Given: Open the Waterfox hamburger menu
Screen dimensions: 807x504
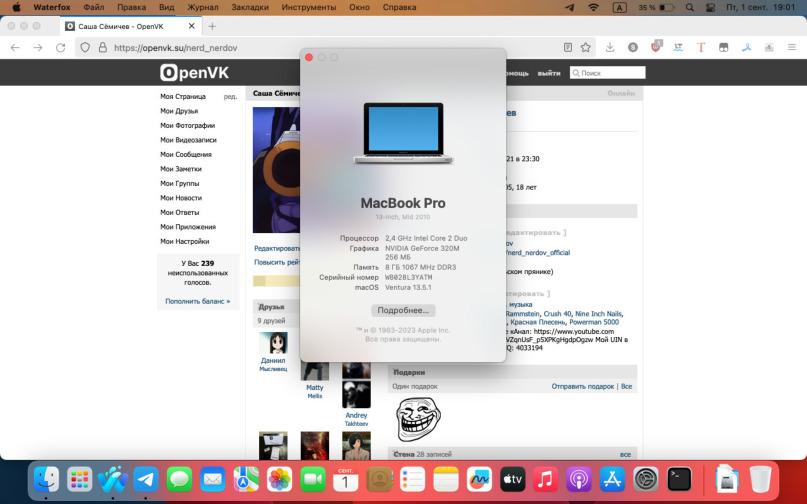Looking at the screenshot, I should (x=792, y=47).
